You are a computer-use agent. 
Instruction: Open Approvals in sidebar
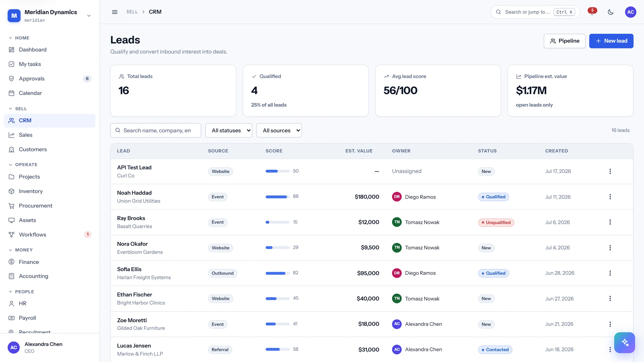(50, 79)
